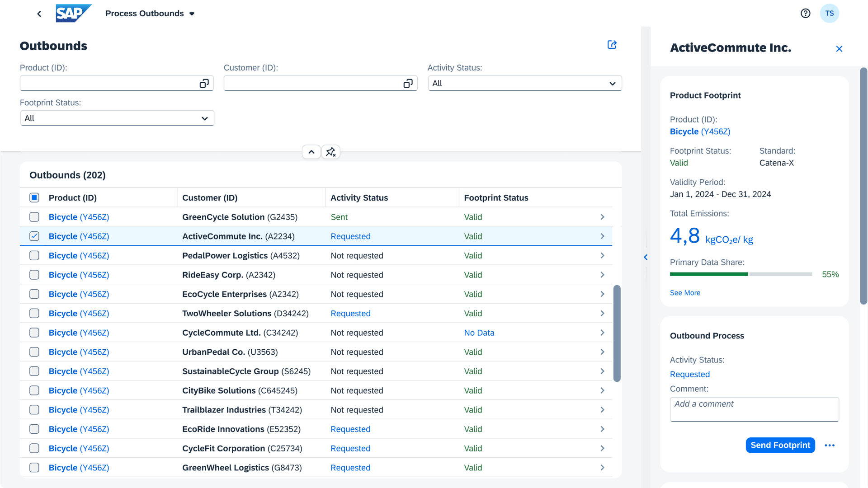Image resolution: width=868 pixels, height=488 pixels.
Task: Click the unpin header icon
Action: coord(330,152)
